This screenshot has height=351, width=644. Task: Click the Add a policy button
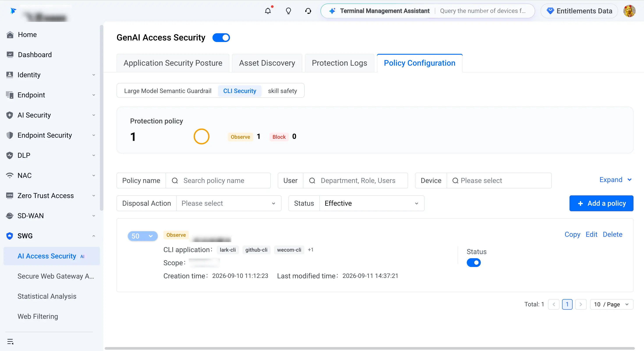pyautogui.click(x=601, y=203)
